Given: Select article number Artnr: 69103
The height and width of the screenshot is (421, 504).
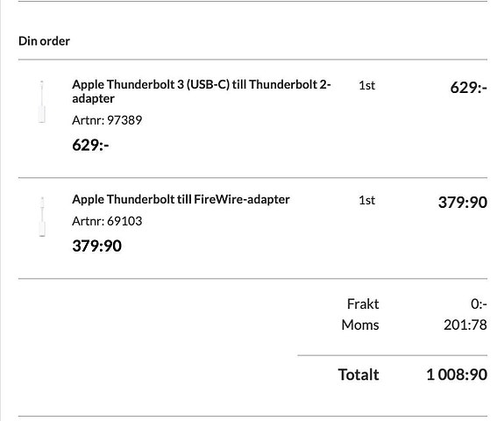Looking at the screenshot, I should coord(107,221).
